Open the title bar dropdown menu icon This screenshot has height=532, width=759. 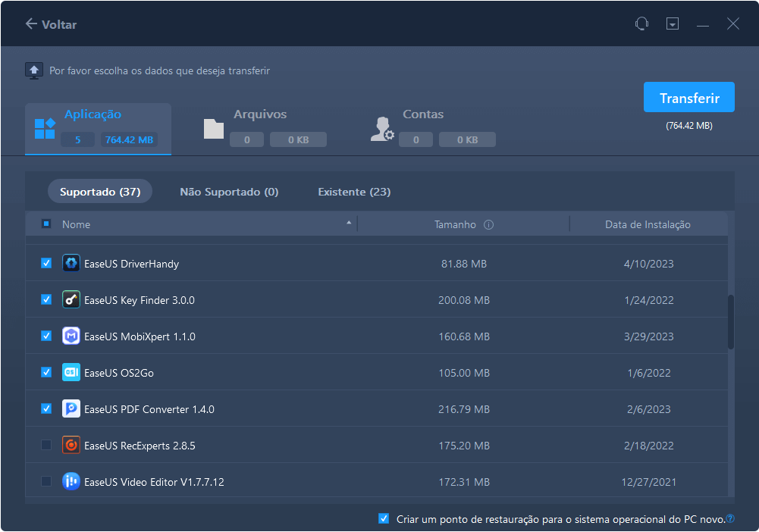click(x=673, y=23)
